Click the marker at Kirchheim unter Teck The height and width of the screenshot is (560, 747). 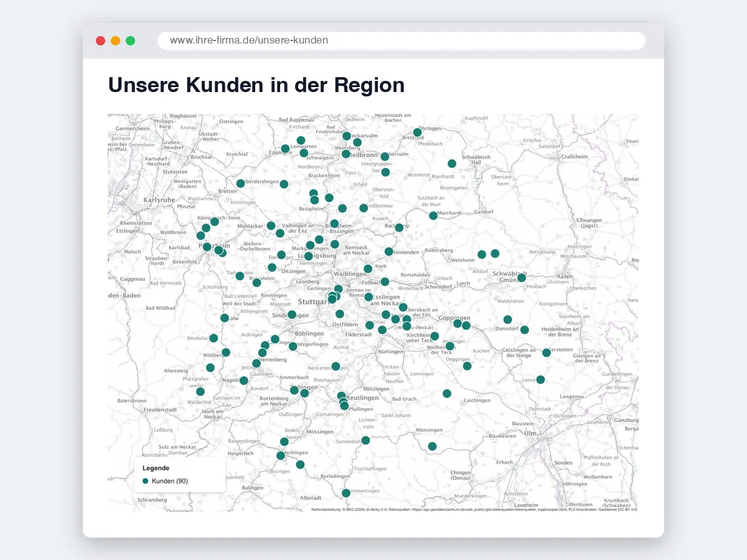pos(435,336)
